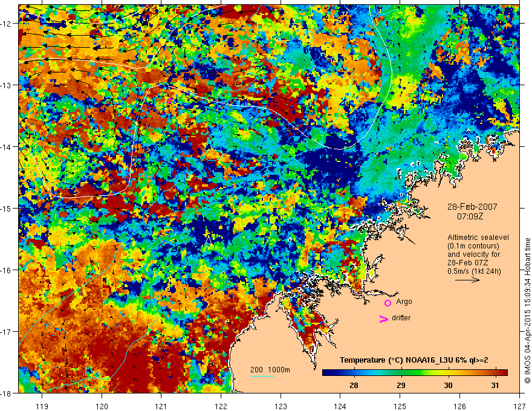Image resolution: width=532 pixels, height=411 pixels.
Task: Click the '28-Feb 07Z' caption line
Action: 467,263
